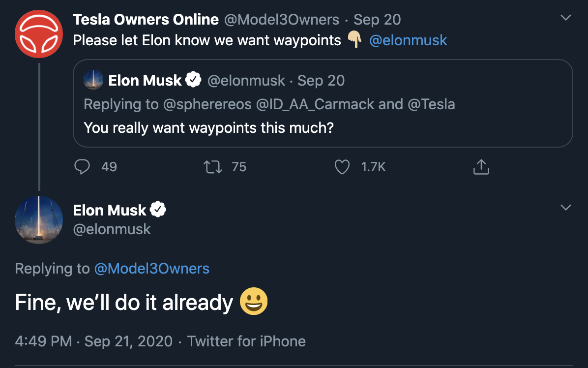
Task: Click the reply comment bubble icon
Action: [x=82, y=167]
